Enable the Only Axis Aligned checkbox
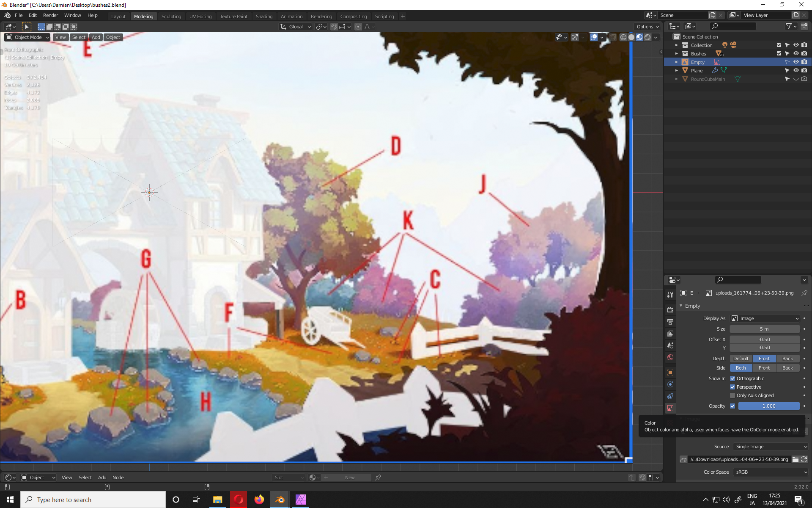The width and height of the screenshot is (812, 508). 732,395
